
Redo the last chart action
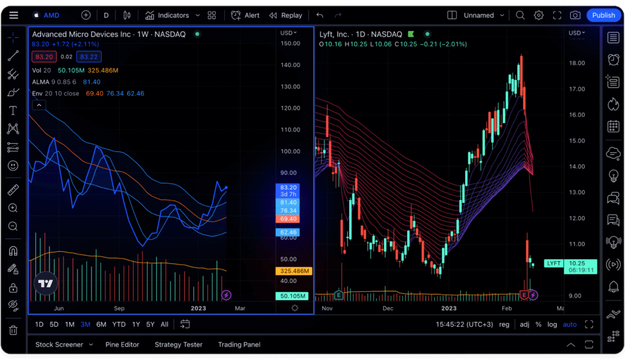[338, 15]
